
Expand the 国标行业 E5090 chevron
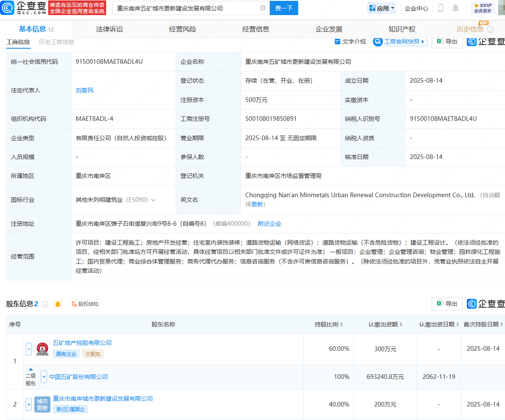[154, 200]
